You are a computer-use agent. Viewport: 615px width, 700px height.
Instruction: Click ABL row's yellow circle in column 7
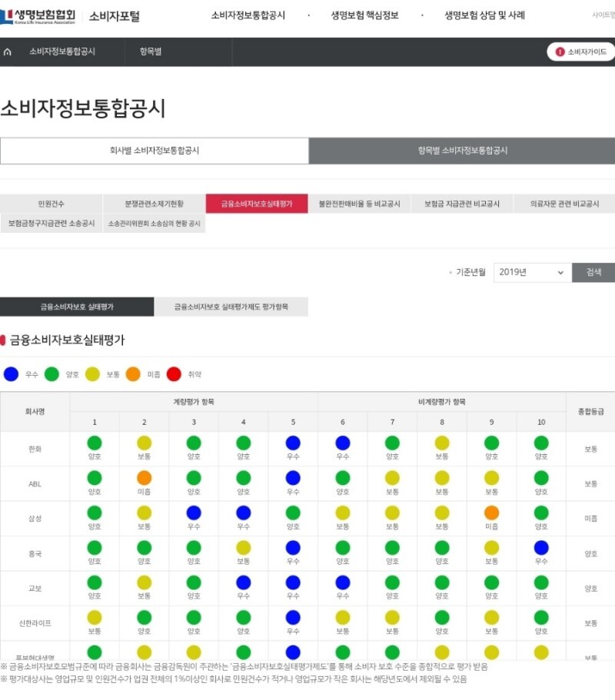click(x=392, y=478)
